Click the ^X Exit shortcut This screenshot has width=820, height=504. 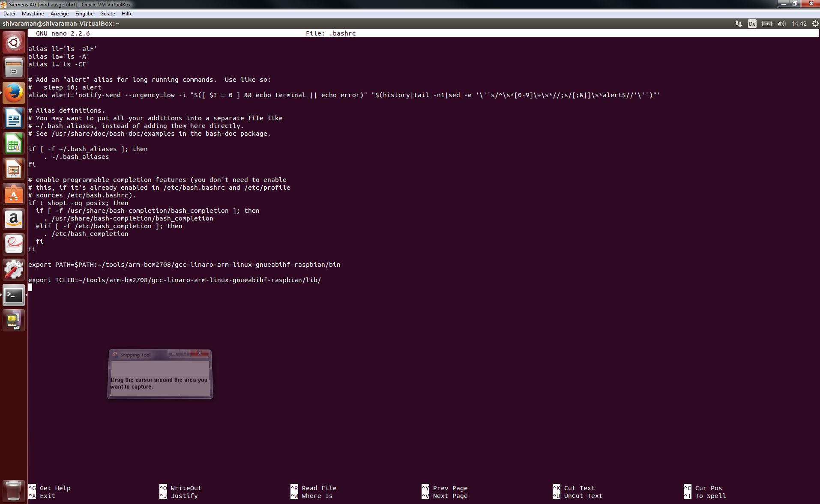click(x=42, y=496)
